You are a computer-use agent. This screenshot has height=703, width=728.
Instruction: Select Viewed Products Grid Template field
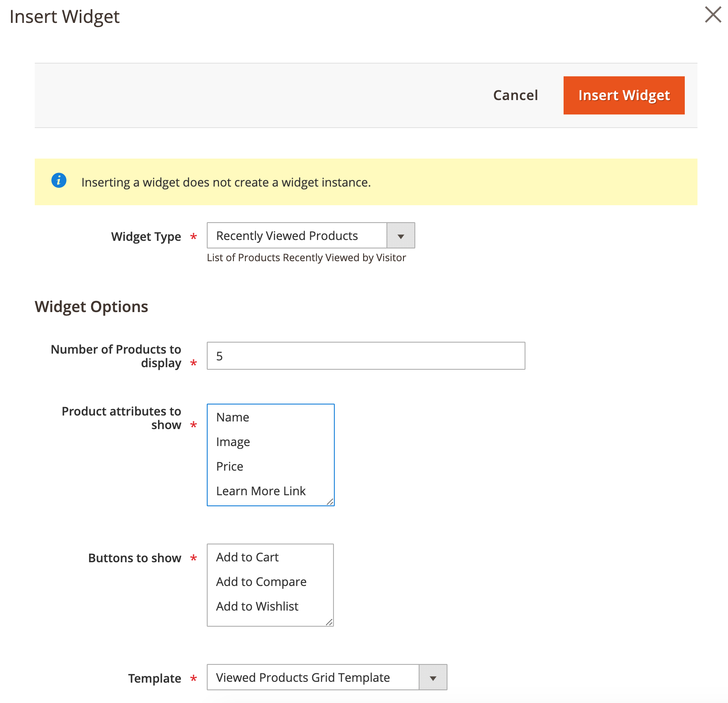[x=313, y=678]
